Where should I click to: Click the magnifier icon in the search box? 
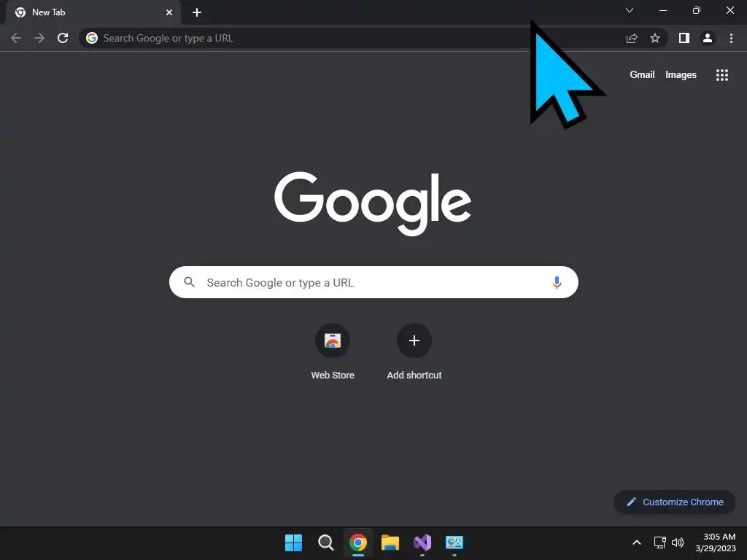tap(189, 282)
